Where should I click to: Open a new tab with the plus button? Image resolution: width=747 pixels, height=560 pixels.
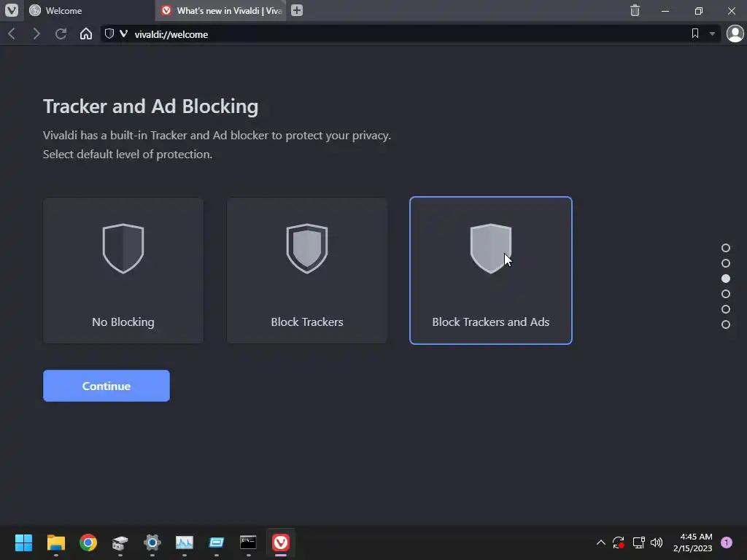point(297,10)
